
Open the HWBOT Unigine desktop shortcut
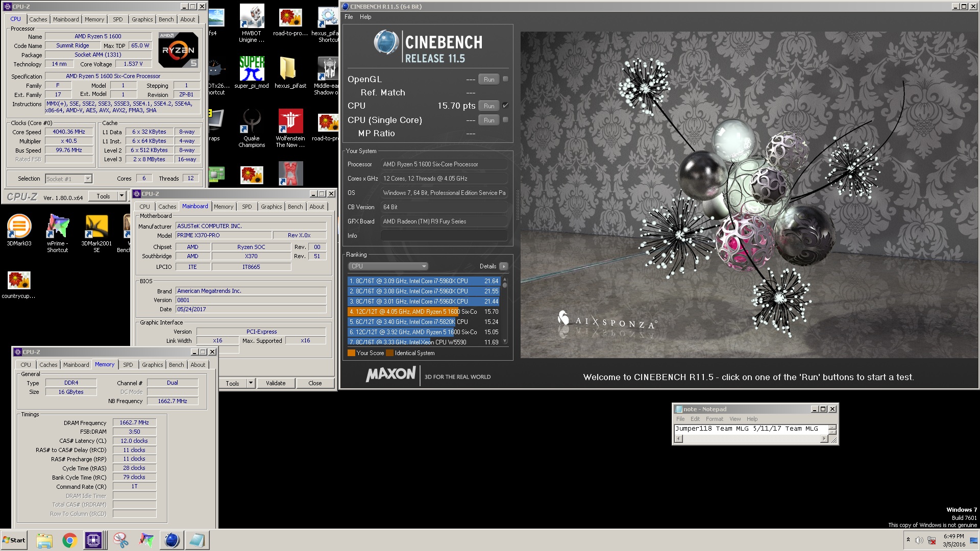(x=252, y=23)
